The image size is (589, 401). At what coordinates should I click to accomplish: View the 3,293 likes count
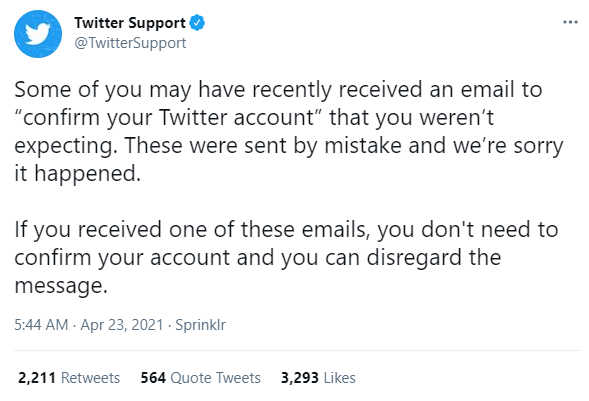(300, 378)
